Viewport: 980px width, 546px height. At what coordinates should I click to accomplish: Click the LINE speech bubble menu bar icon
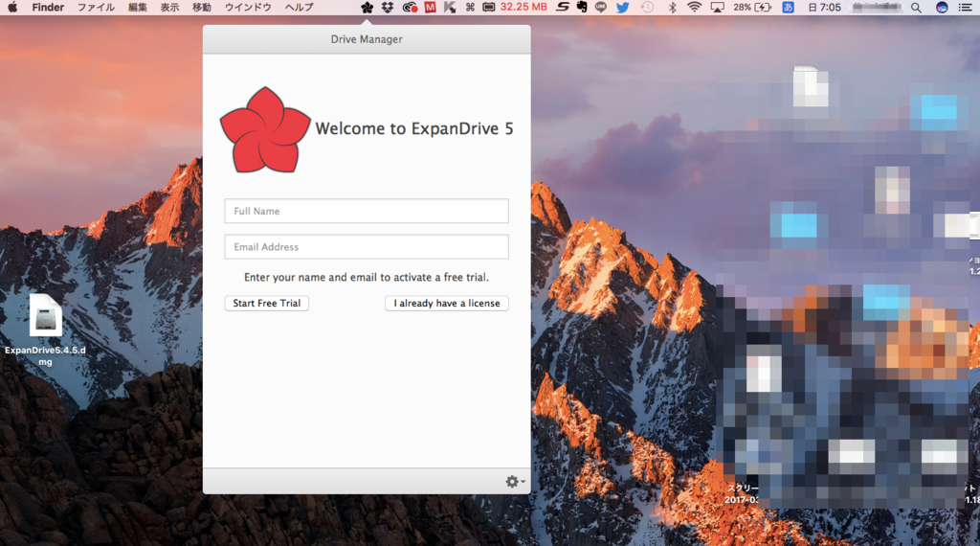point(601,8)
